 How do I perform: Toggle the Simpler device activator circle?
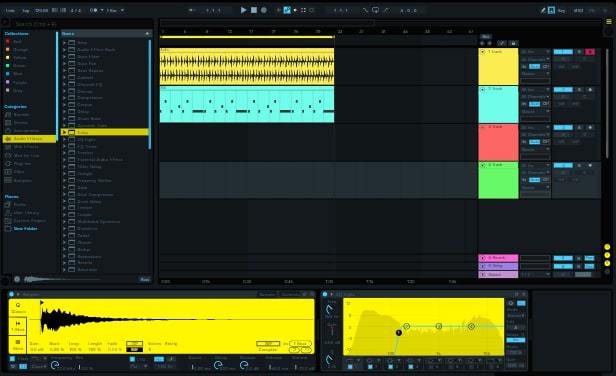click(x=11, y=294)
